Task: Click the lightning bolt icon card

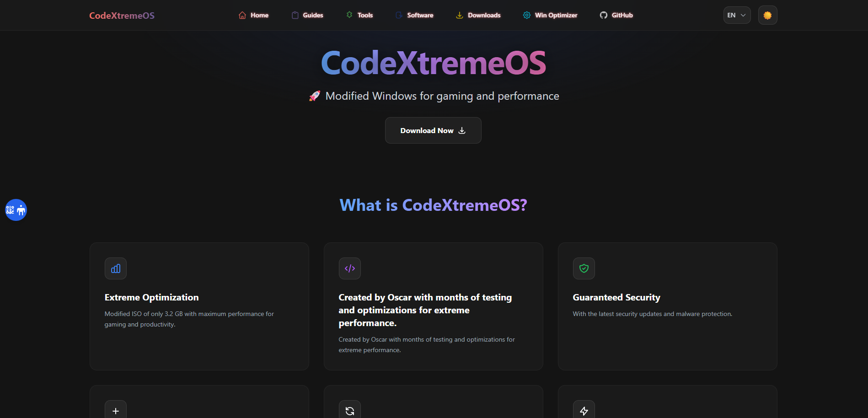Action: (x=584, y=410)
